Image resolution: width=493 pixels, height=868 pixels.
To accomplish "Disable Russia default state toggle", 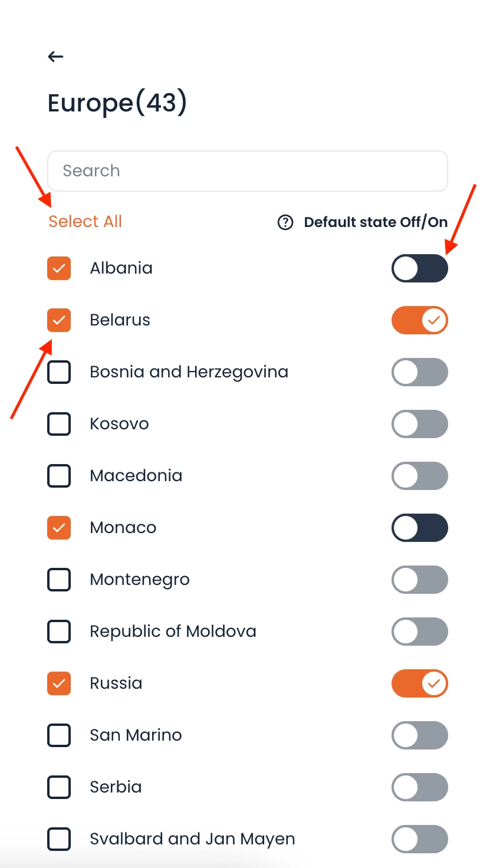I will pos(419,683).
